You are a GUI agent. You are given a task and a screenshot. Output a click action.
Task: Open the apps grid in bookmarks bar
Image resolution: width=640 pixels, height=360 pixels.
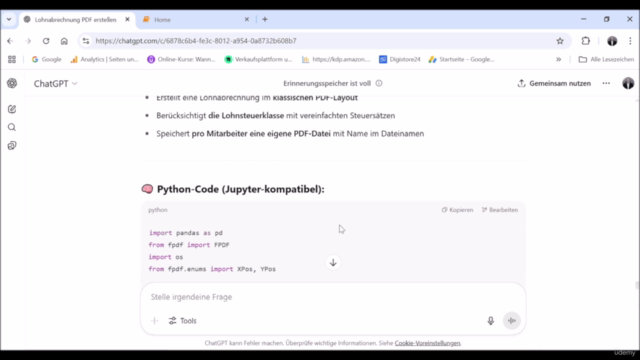[x=12, y=59]
